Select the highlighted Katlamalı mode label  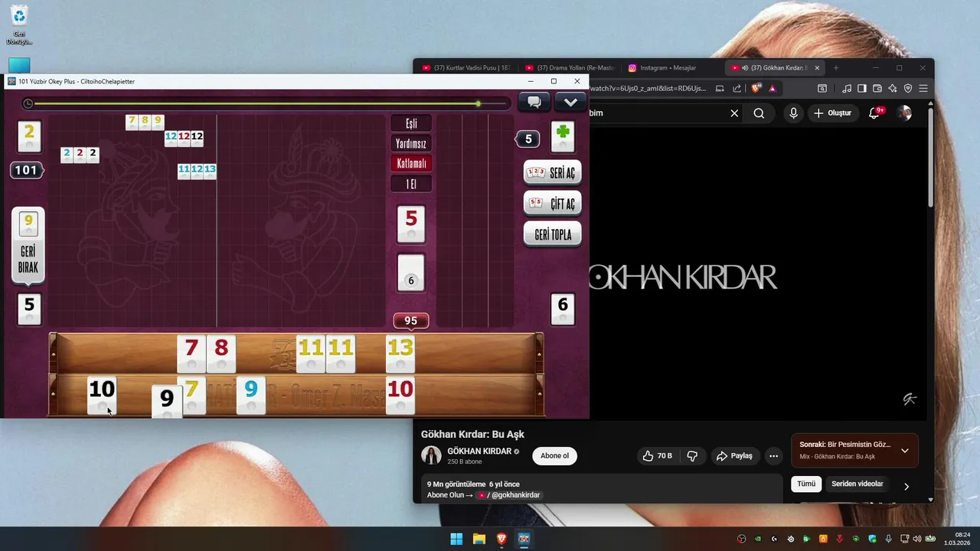click(x=411, y=163)
